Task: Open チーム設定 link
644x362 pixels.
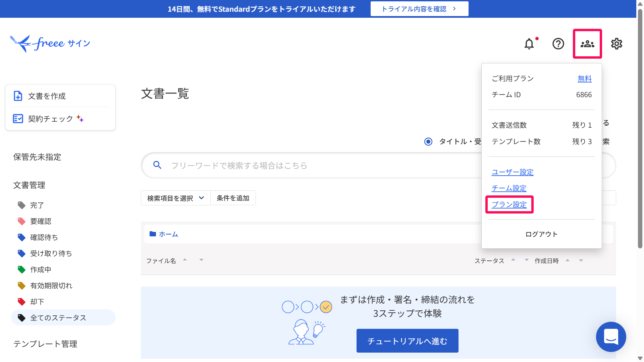Action: tap(509, 188)
